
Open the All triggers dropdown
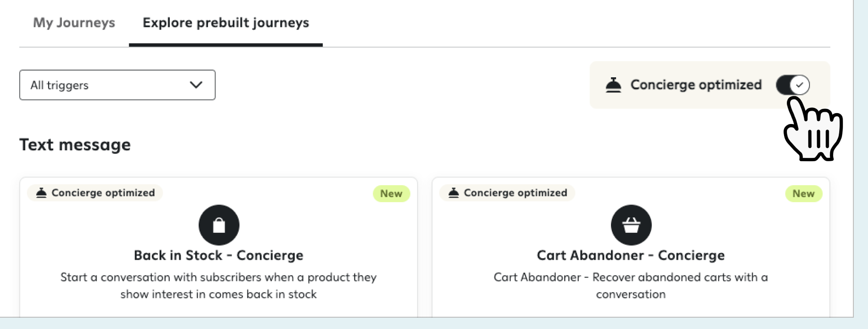(x=117, y=85)
